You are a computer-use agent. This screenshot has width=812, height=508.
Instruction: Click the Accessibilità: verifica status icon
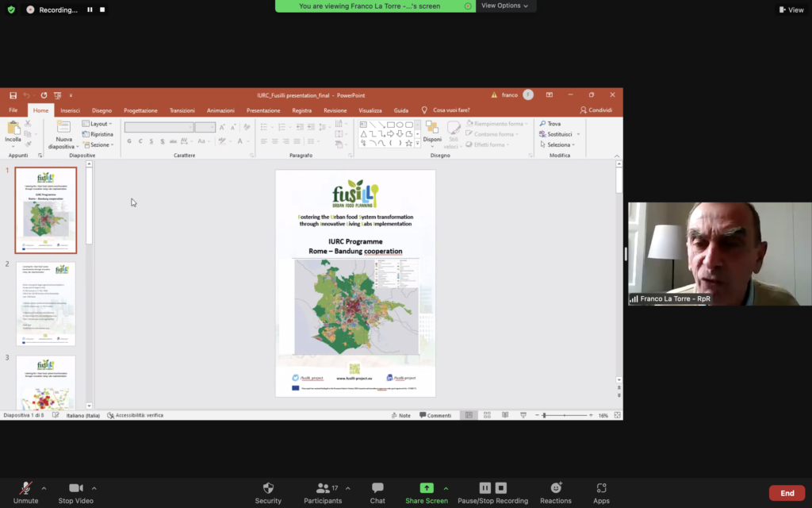point(110,415)
